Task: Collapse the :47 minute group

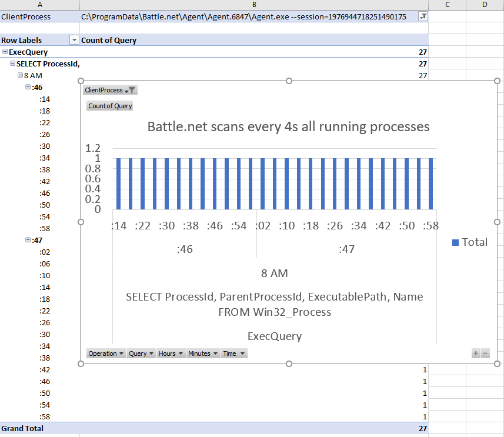Action: click(28, 240)
